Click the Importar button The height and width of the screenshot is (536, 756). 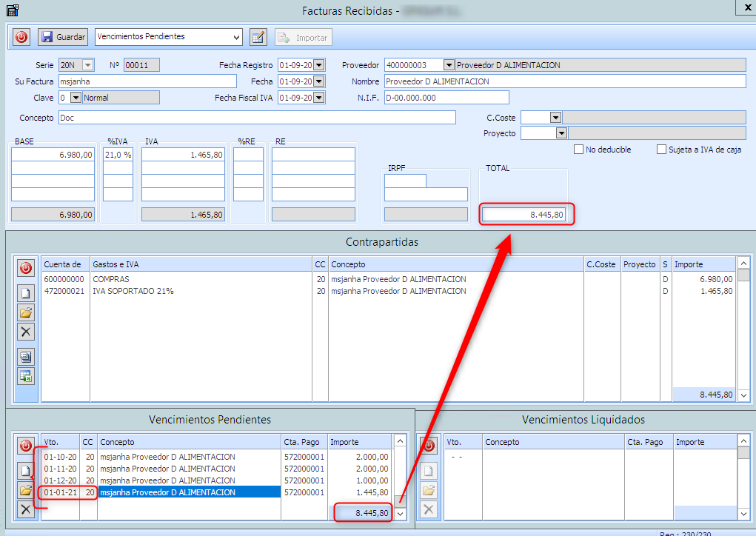pyautogui.click(x=304, y=37)
